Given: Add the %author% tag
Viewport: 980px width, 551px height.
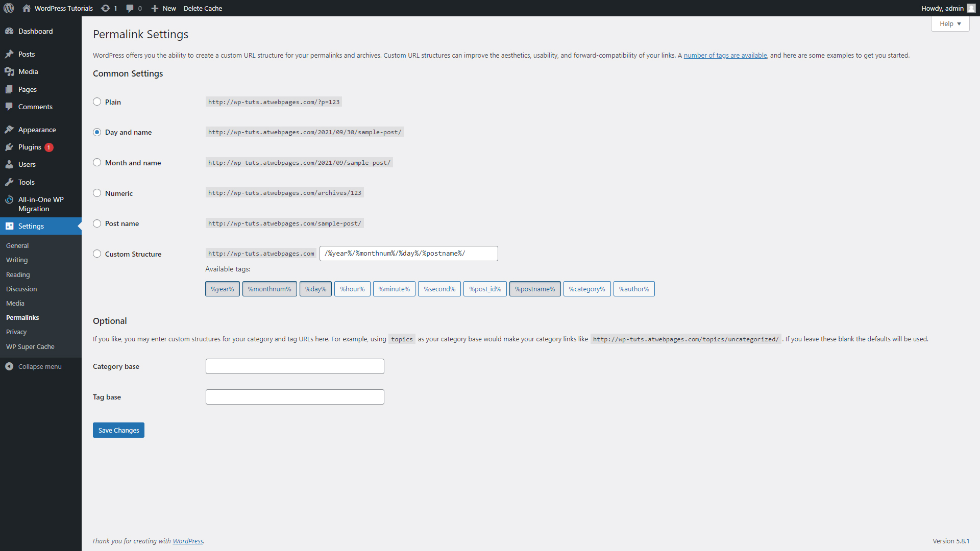Looking at the screenshot, I should (x=634, y=289).
